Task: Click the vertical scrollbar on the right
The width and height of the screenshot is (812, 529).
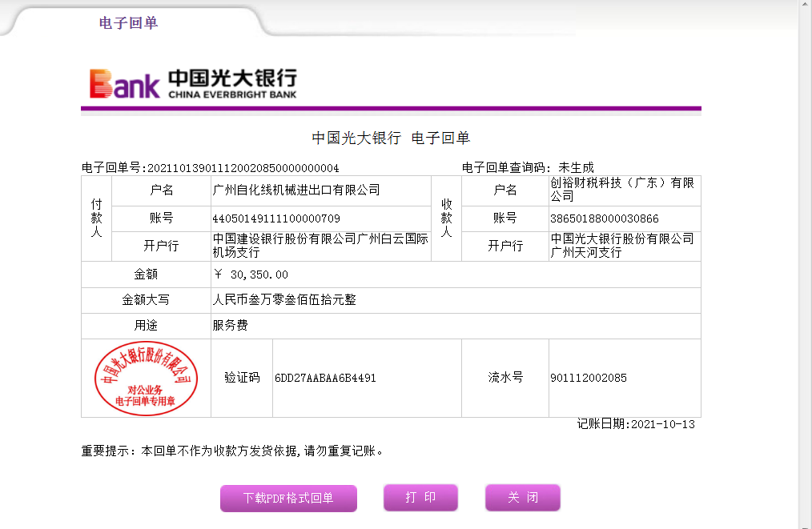Action: click(806, 264)
